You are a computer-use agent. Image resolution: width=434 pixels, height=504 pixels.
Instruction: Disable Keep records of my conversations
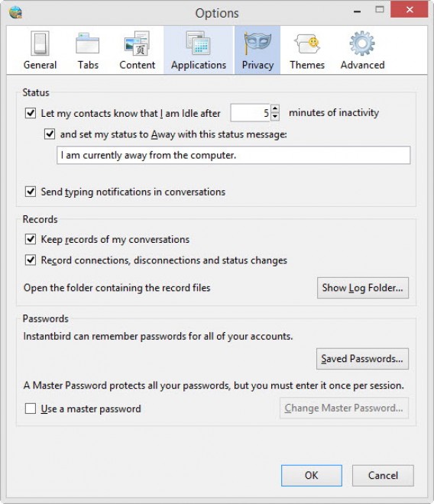click(31, 239)
